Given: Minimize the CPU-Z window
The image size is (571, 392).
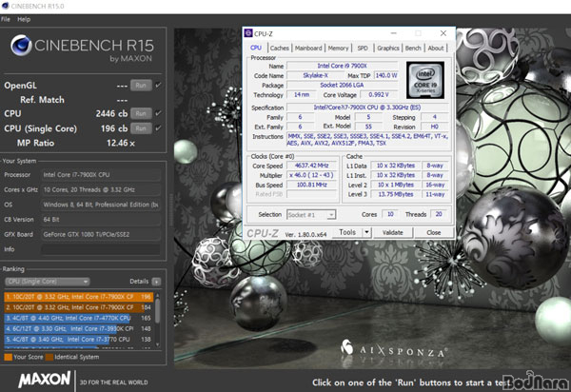Looking at the screenshot, I should (394, 33).
